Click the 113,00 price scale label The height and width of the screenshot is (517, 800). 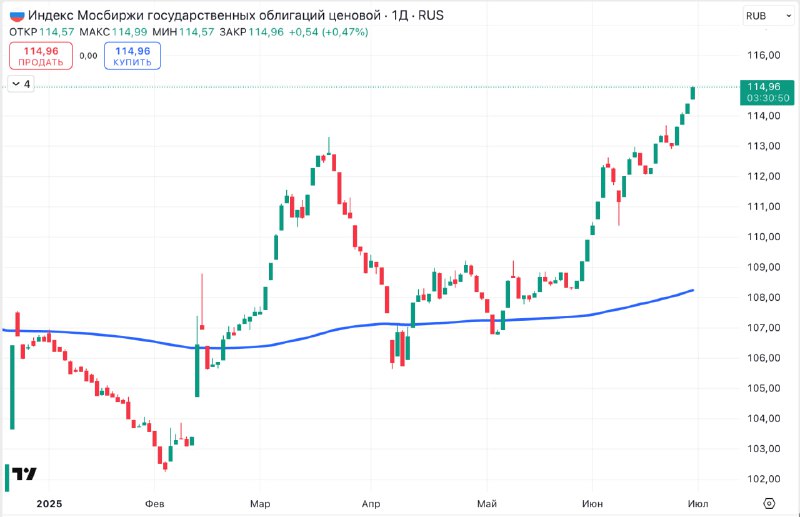pos(764,146)
